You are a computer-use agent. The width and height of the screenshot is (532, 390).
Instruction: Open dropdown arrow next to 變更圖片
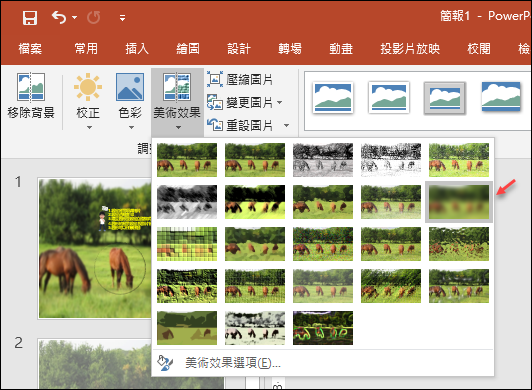click(x=280, y=102)
